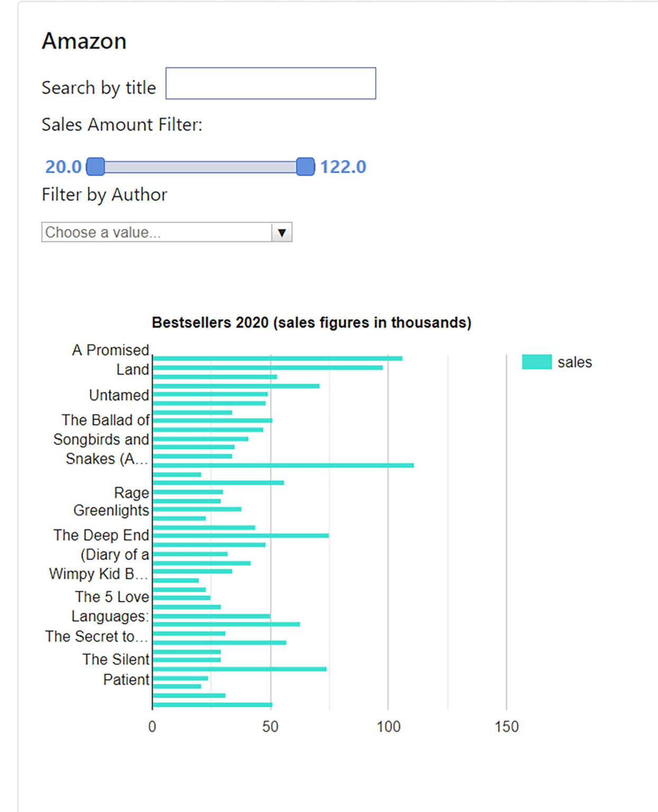Click the slider minimum value 20.0
Viewport: 658px width, 812px height.
click(x=63, y=167)
